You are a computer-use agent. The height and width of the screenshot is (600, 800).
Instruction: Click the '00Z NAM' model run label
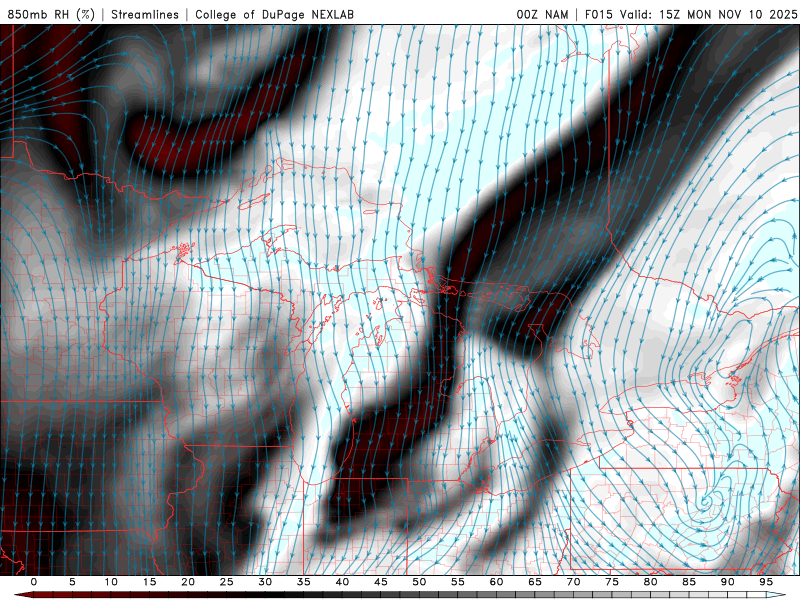tap(542, 14)
